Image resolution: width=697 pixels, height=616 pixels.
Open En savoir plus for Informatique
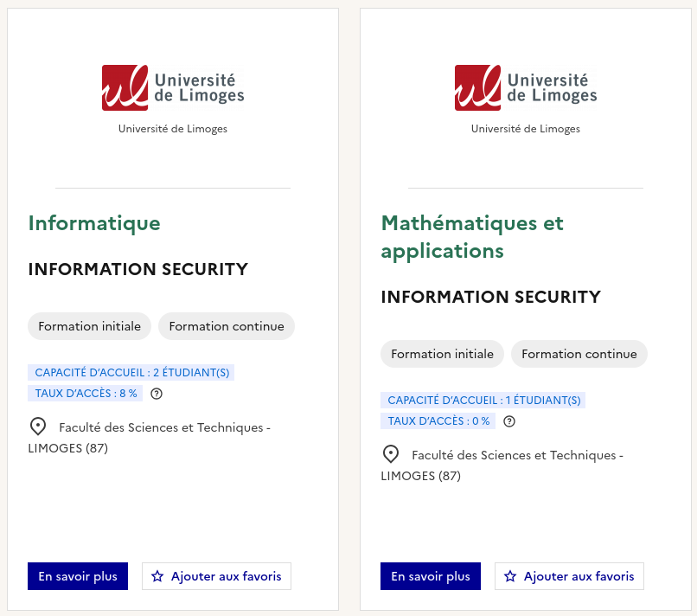click(78, 576)
